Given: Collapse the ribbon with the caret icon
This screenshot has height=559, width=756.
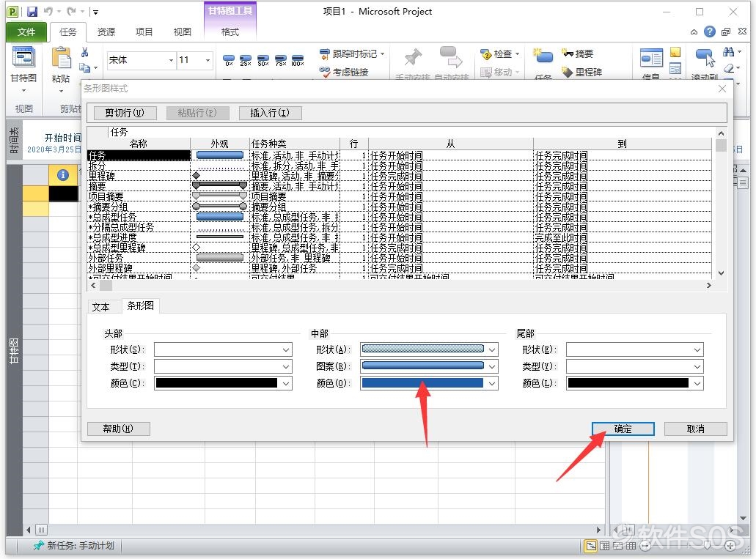Looking at the screenshot, I should coord(694,32).
